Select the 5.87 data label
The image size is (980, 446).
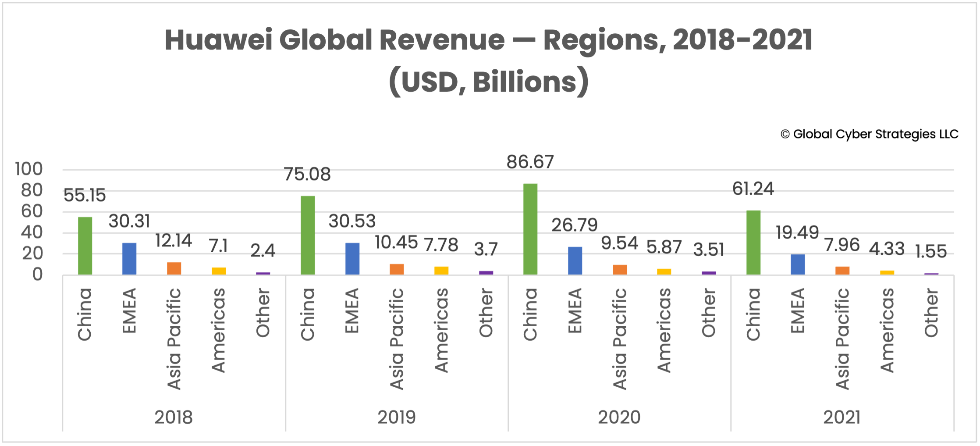click(664, 247)
